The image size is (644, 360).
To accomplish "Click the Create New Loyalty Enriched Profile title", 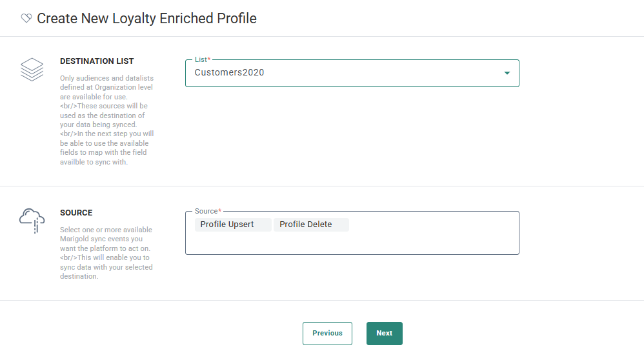I will (x=146, y=19).
